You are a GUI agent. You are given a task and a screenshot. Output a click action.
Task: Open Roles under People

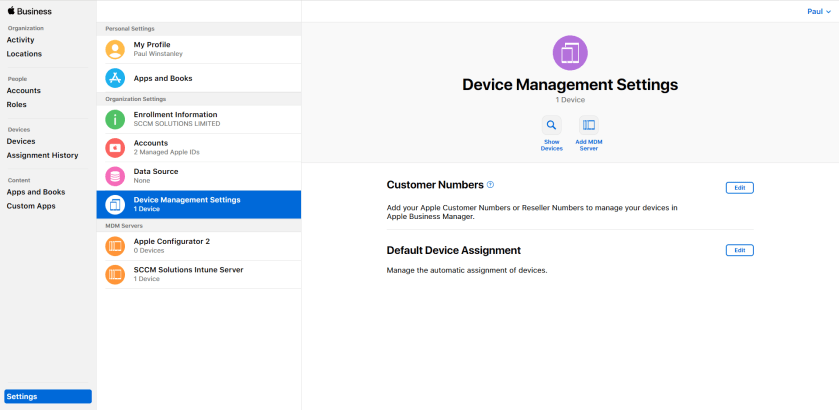click(x=18, y=104)
